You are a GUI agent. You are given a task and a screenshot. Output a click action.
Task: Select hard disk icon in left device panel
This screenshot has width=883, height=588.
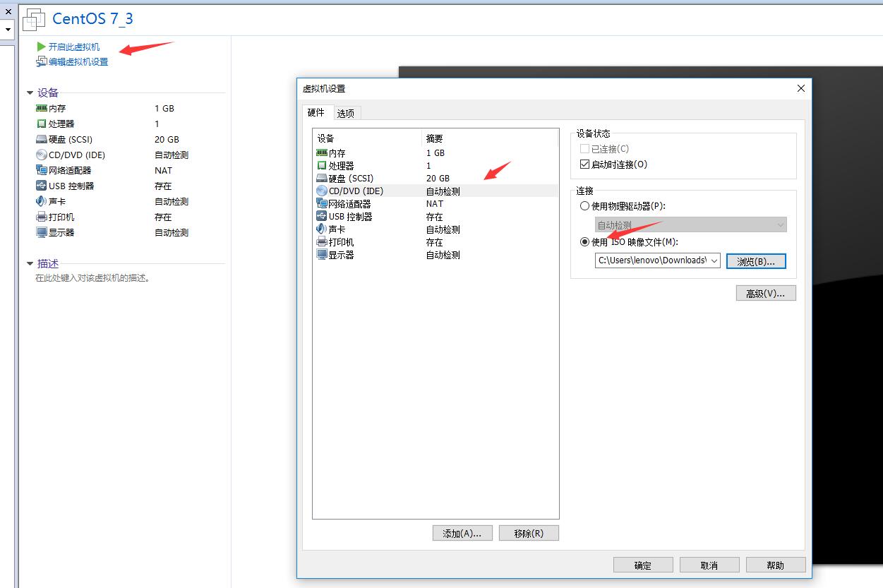click(x=42, y=139)
